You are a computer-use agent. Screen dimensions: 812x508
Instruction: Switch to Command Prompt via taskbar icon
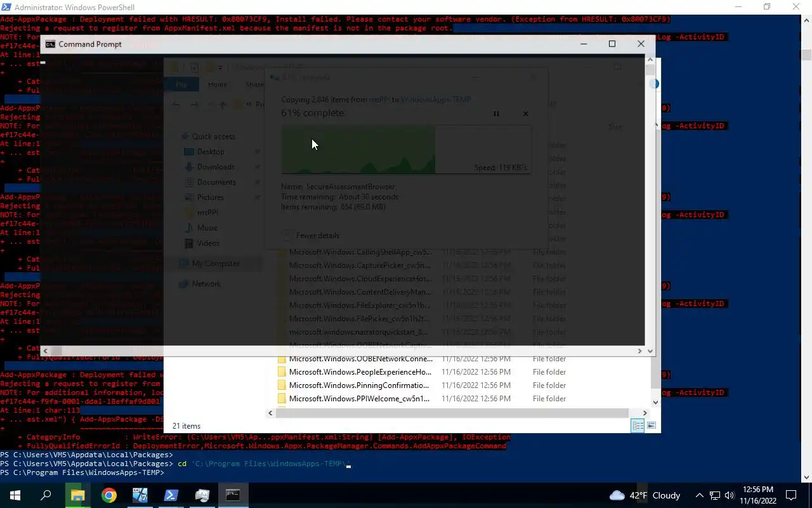pyautogui.click(x=233, y=495)
